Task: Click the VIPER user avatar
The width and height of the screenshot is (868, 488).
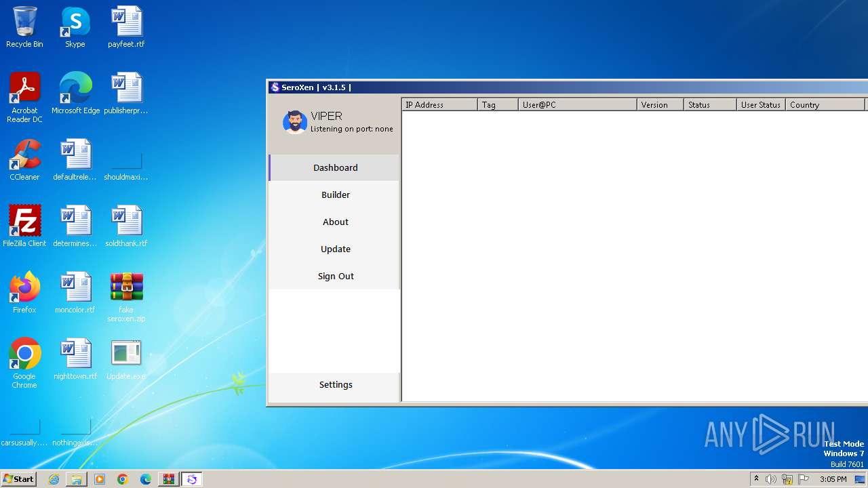Action: point(295,122)
